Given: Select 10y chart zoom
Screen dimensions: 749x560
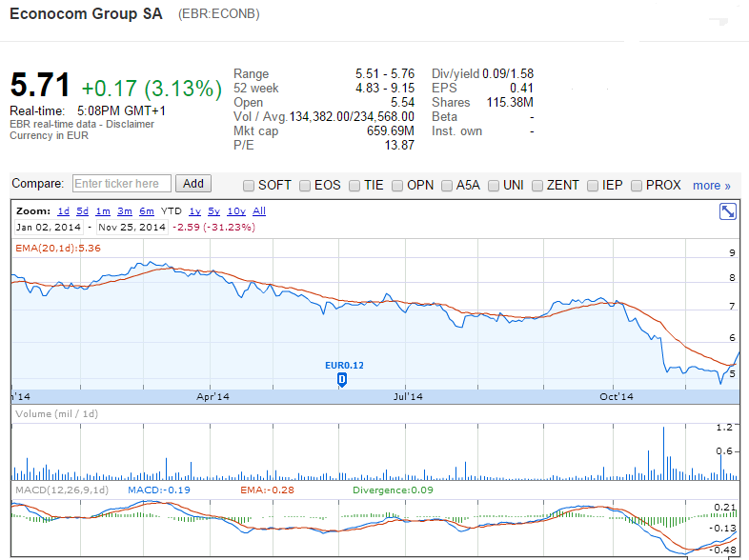Looking at the screenshot, I should (x=236, y=211).
